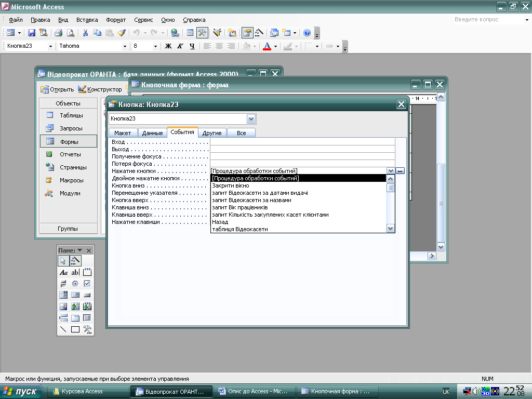Select Таблицы in Objects pane
This screenshot has width=532, height=399.
(68, 115)
